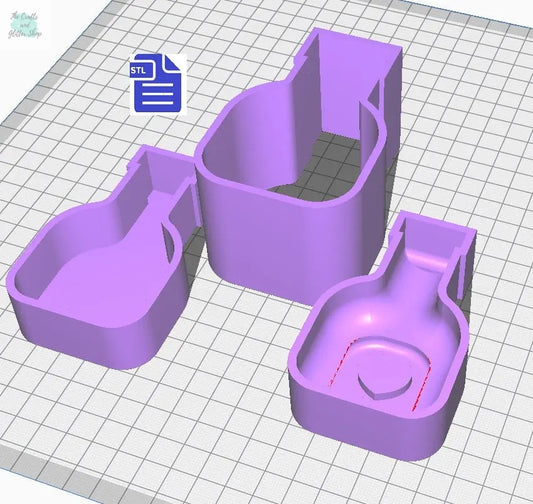
Task: Click the blue STL file icon
Action: 158,83
